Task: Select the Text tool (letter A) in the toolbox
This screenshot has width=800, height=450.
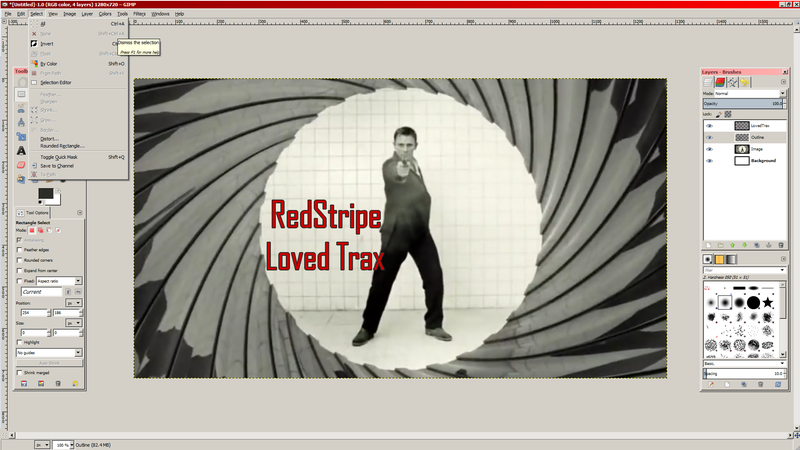Action: [21, 151]
